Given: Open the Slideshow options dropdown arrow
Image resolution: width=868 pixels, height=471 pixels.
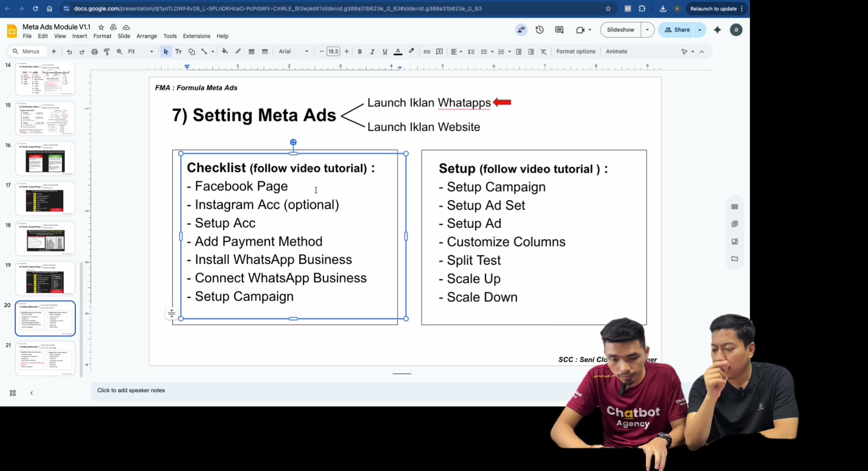Looking at the screenshot, I should [x=648, y=30].
